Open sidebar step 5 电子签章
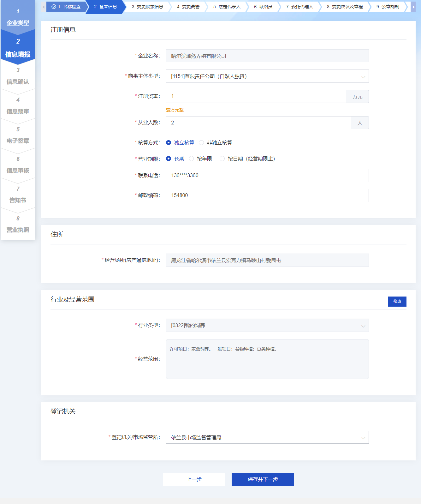Image resolution: width=421 pixels, height=504 pixels. 18,135
